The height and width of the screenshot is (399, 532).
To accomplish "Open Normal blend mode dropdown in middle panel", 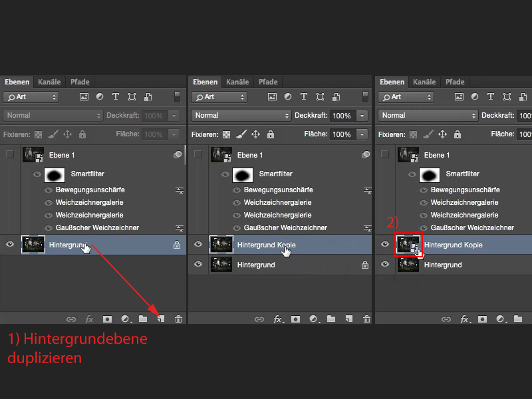I will [x=241, y=116].
